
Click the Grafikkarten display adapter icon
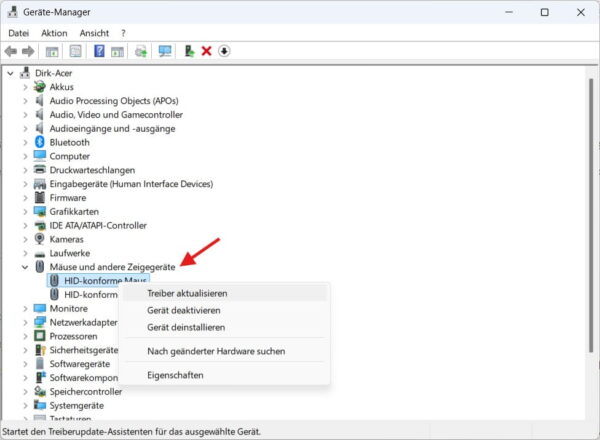point(39,211)
